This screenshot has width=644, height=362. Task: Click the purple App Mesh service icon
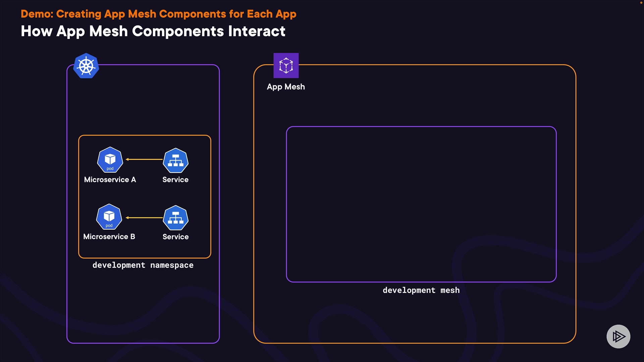coord(286,65)
